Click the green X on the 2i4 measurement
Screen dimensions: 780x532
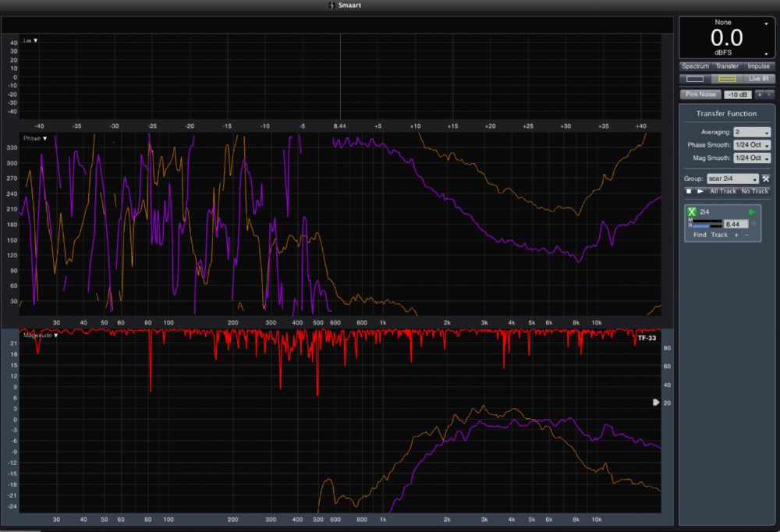(x=692, y=212)
